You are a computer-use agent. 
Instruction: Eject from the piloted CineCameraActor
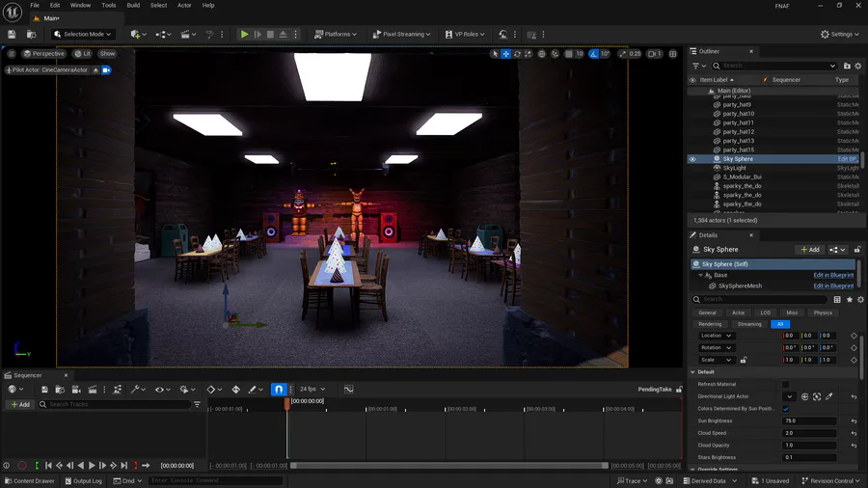[95, 70]
